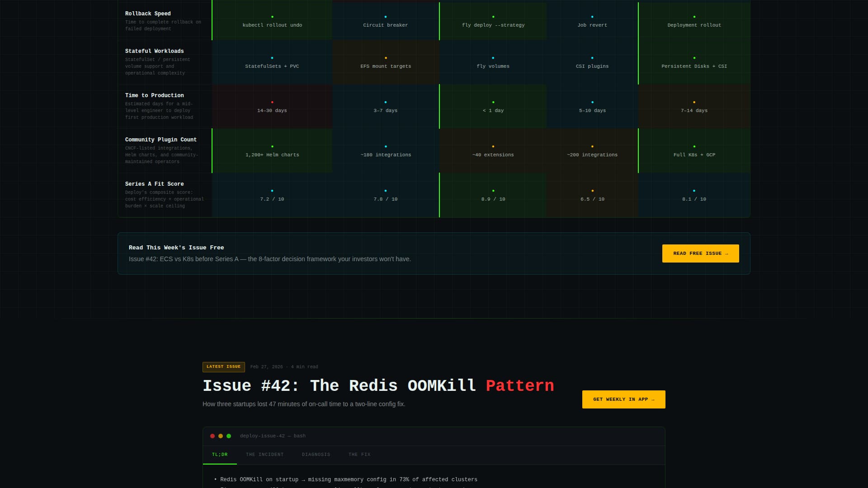Switch to the TL;DR tab
This screenshot has height=488, width=868.
(220, 455)
